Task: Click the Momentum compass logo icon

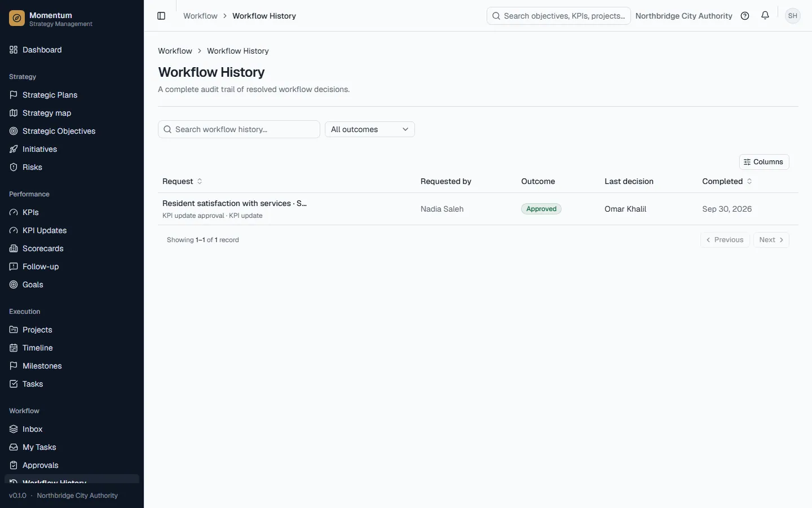Action: pos(17,19)
